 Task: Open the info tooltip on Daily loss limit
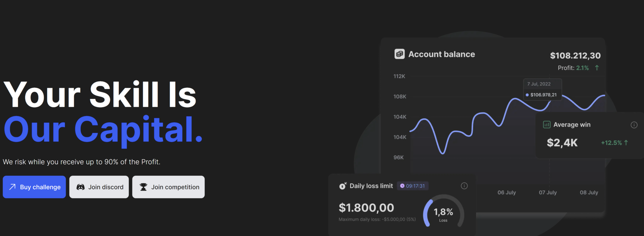pos(464,186)
